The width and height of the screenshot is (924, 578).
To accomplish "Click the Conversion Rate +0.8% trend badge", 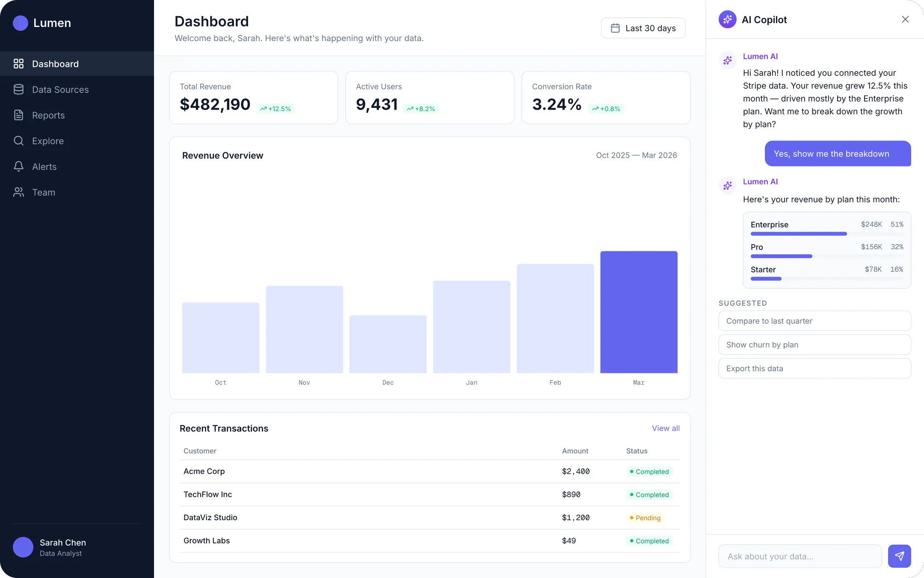I will click(x=606, y=109).
